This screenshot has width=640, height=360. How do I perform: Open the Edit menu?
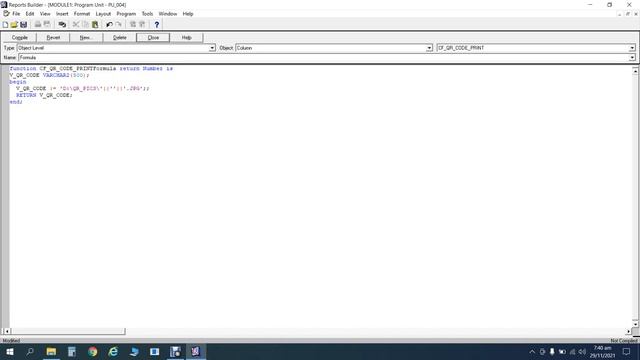(x=30, y=14)
